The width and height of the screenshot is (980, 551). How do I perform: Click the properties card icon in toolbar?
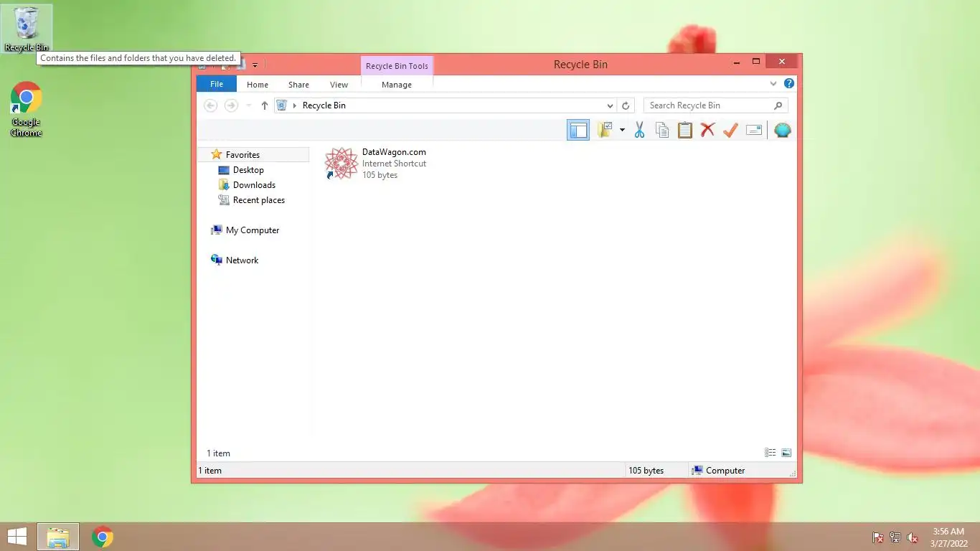coord(754,130)
